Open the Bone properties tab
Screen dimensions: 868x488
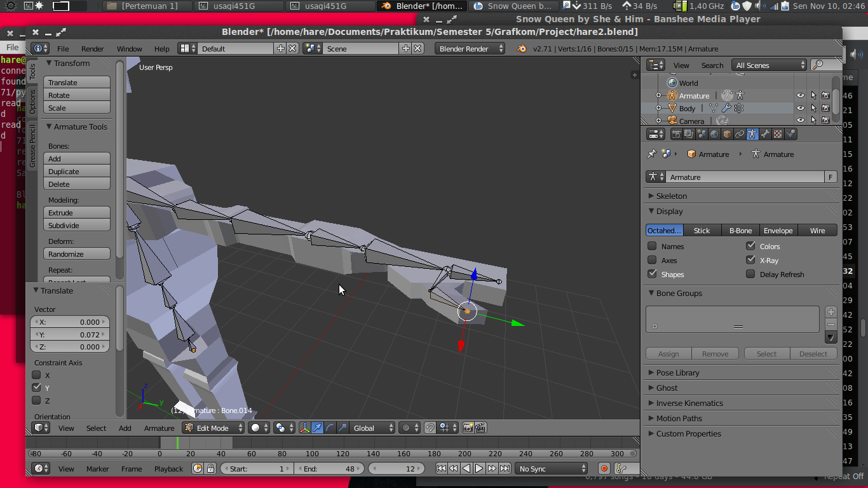765,134
